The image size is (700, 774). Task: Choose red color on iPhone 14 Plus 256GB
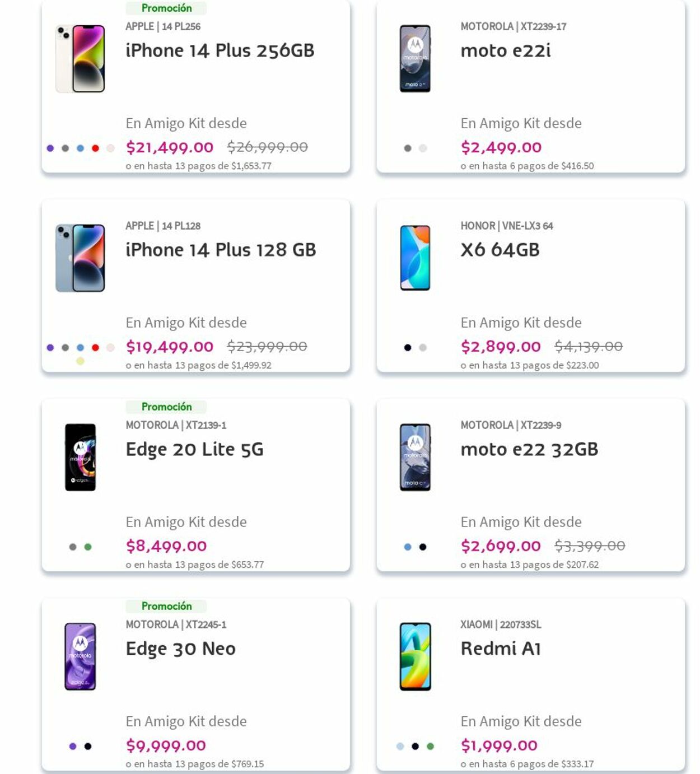pos(96,148)
